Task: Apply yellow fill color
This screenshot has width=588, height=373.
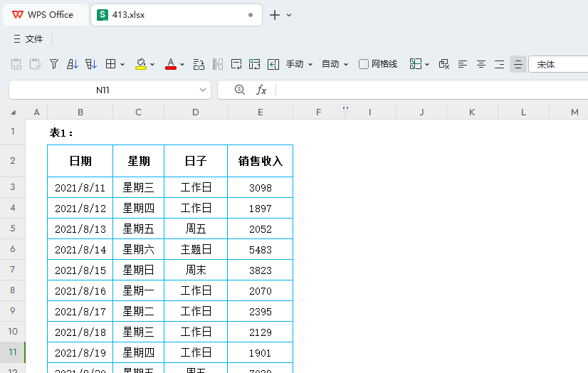Action: click(141, 64)
